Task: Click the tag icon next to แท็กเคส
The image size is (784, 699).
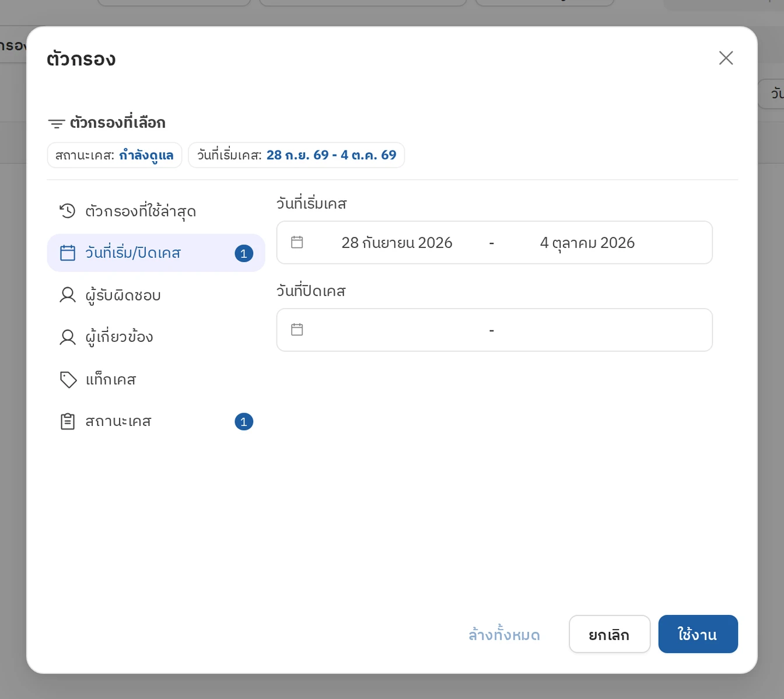Action: (68, 379)
